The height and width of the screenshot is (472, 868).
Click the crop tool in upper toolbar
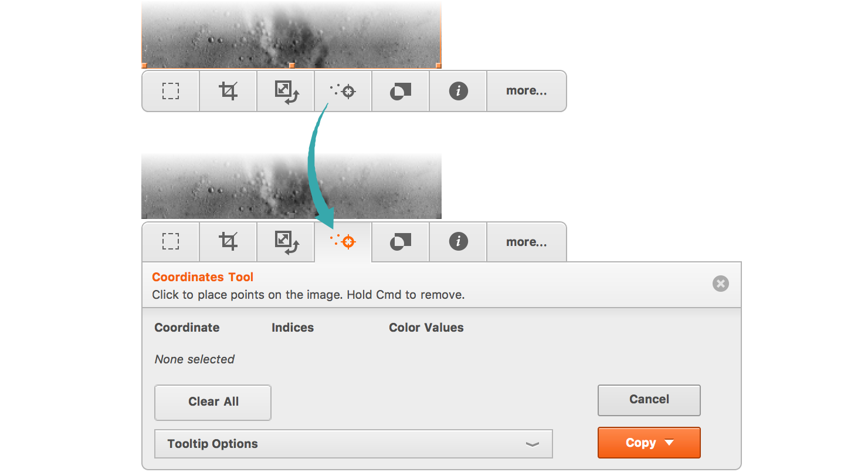(x=228, y=91)
